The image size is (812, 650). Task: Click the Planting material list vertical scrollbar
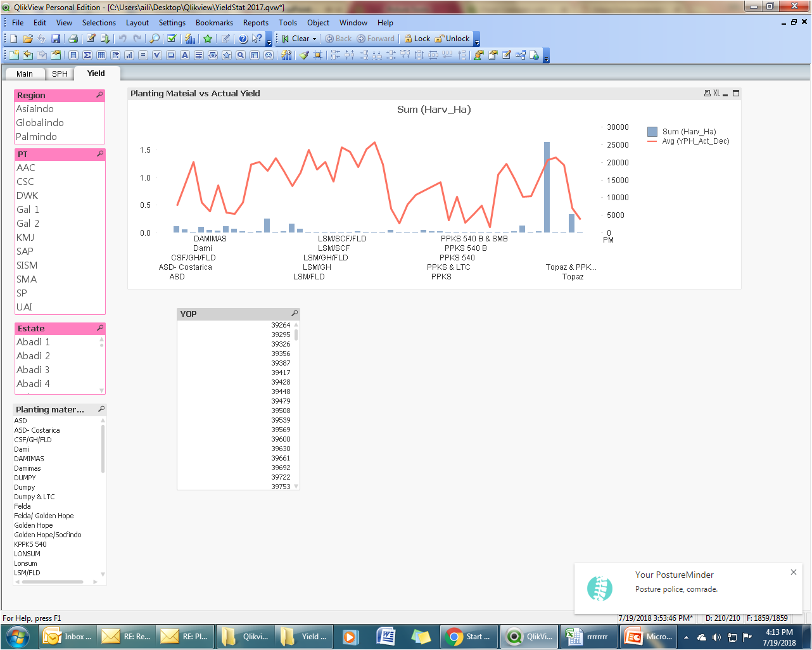point(103,449)
